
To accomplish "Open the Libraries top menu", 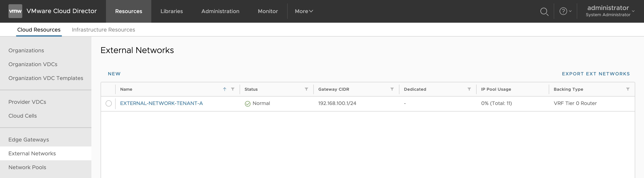I will [171, 11].
